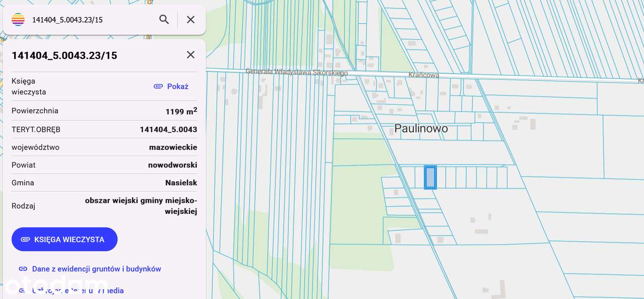Click the Gmina value Nasielsk
Screen dimensions: 644x299
[181, 183]
